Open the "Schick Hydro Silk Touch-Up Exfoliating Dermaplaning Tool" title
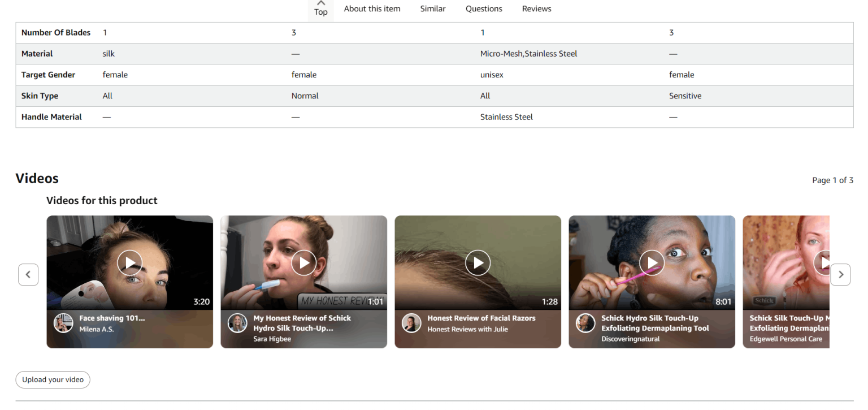This screenshot has height=410, width=868. click(x=655, y=323)
